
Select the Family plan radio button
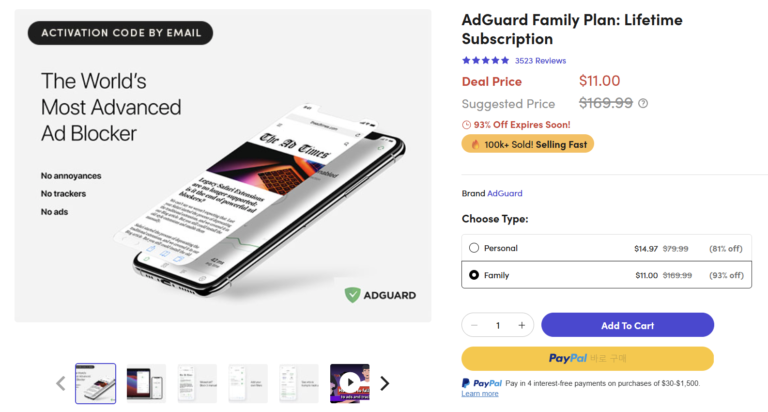(x=474, y=274)
